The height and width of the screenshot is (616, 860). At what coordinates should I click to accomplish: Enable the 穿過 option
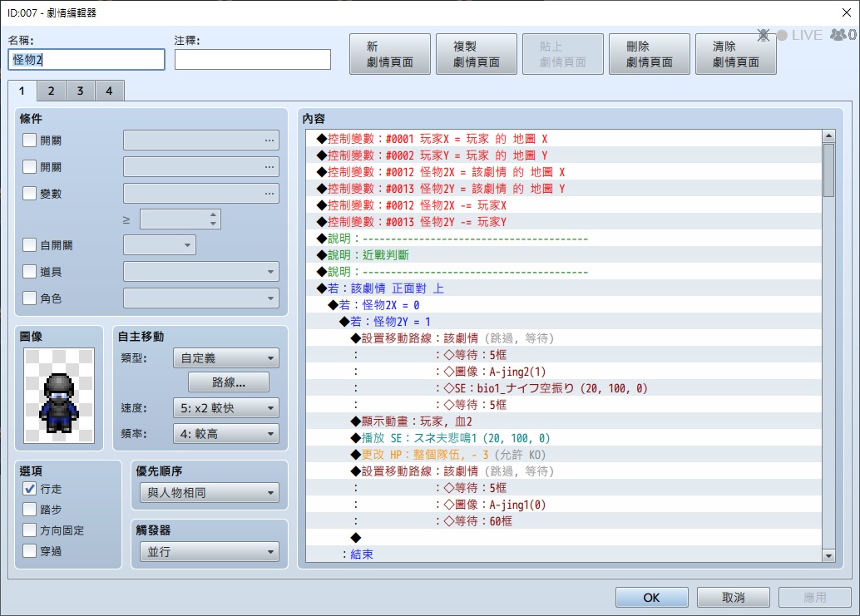tap(30, 551)
